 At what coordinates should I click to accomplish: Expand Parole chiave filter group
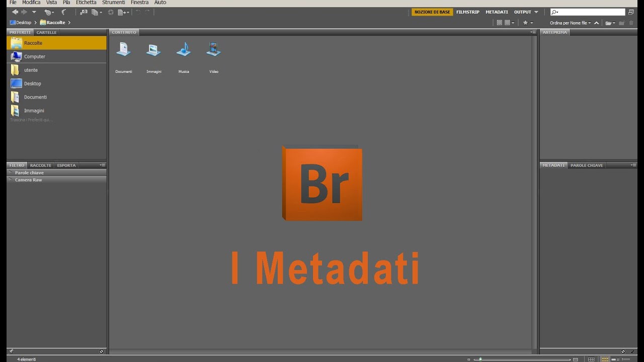click(x=11, y=172)
